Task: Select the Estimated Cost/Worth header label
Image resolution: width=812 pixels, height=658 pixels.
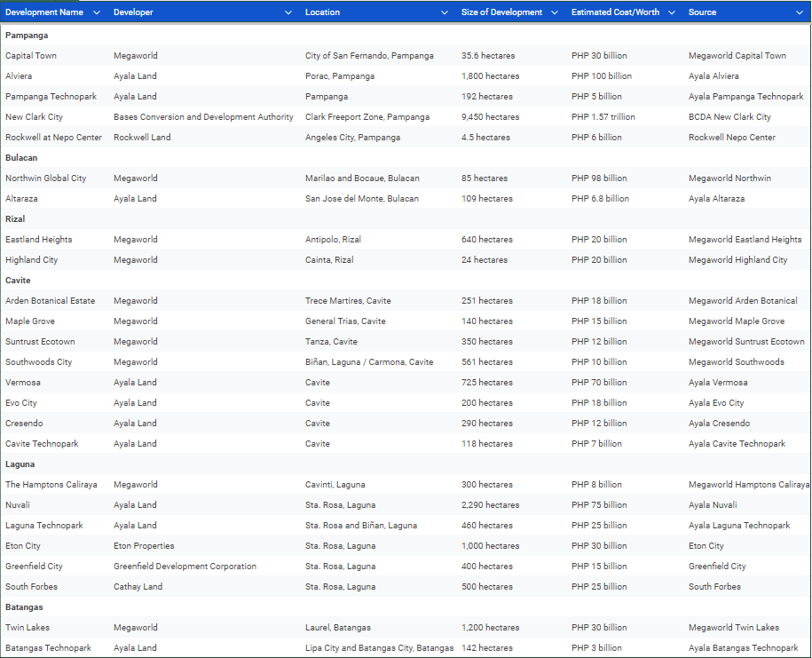Action: pyautogui.click(x=615, y=12)
